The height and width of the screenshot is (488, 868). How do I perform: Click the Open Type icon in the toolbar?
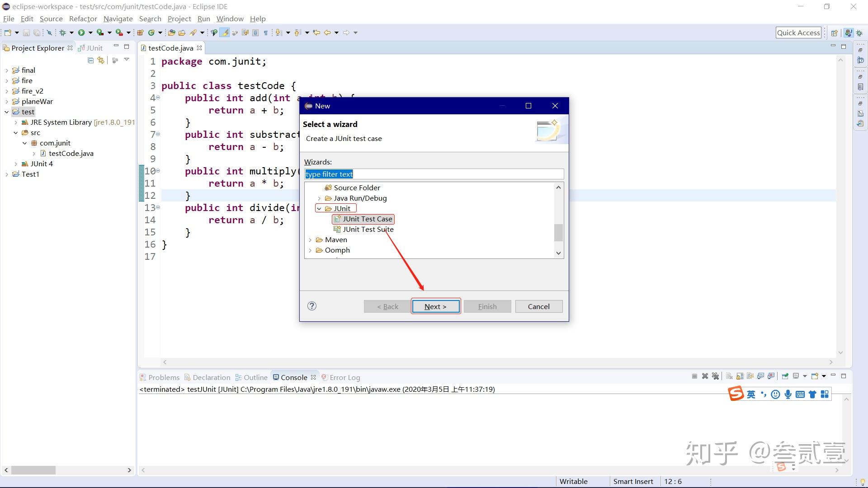171,33
